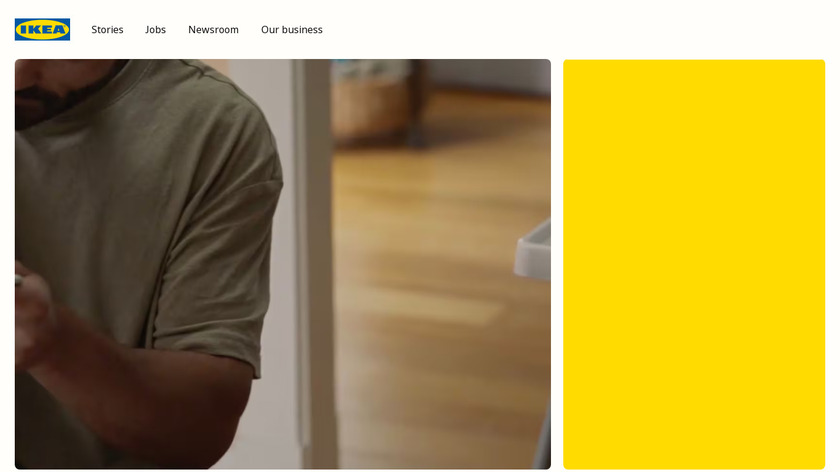Screen dimensions: 840x472
Task: Click the IKEA logo
Action: (x=42, y=29)
